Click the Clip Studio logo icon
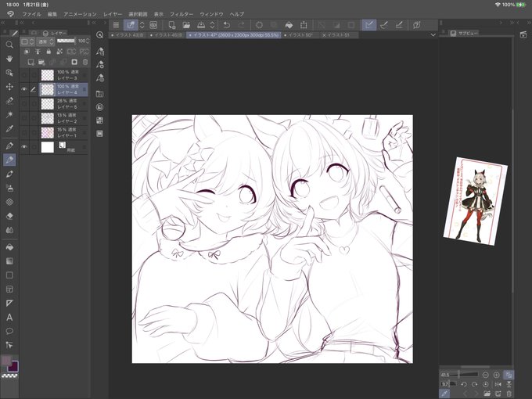Viewport: 532px width, 399px height. click(11, 14)
